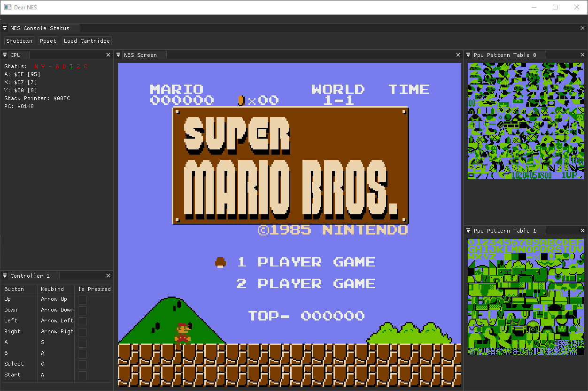The height and width of the screenshot is (391, 588).
Task: Collapse the Ppu Pattern Table 1 panel
Action: 468,231
